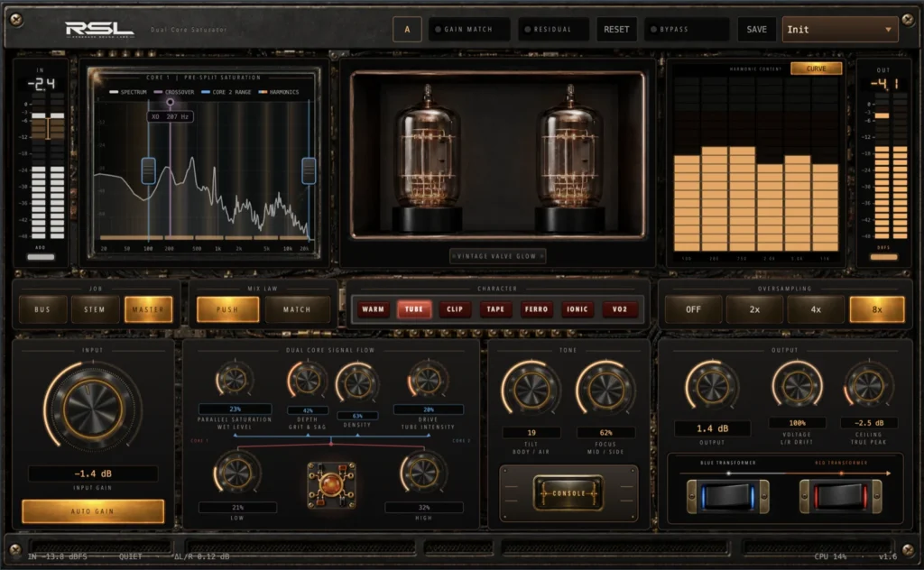Toggle the Console switch

[568, 492]
